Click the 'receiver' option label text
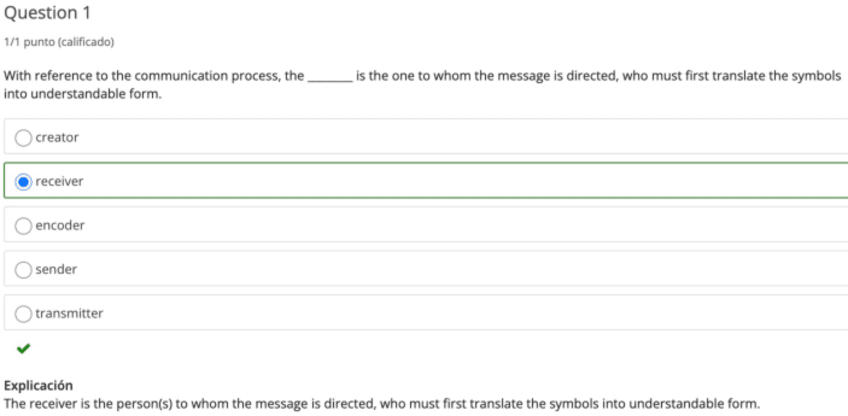 (x=59, y=181)
